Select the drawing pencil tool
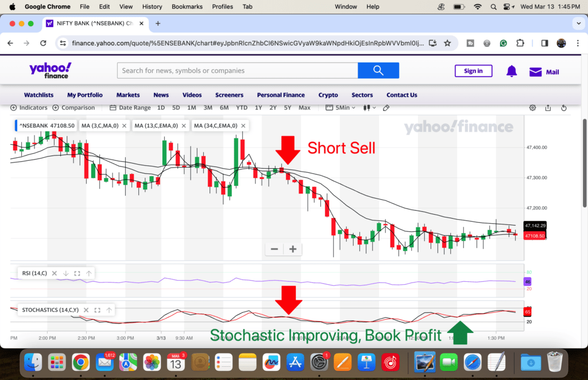This screenshot has height=380, width=588. tap(386, 108)
